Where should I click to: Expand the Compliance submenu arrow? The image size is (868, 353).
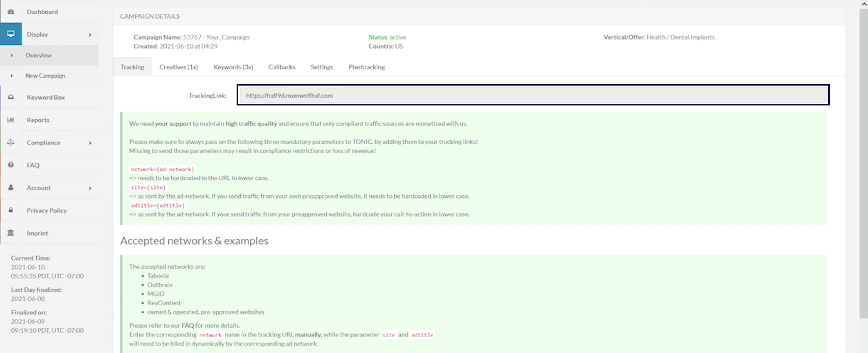pos(90,143)
